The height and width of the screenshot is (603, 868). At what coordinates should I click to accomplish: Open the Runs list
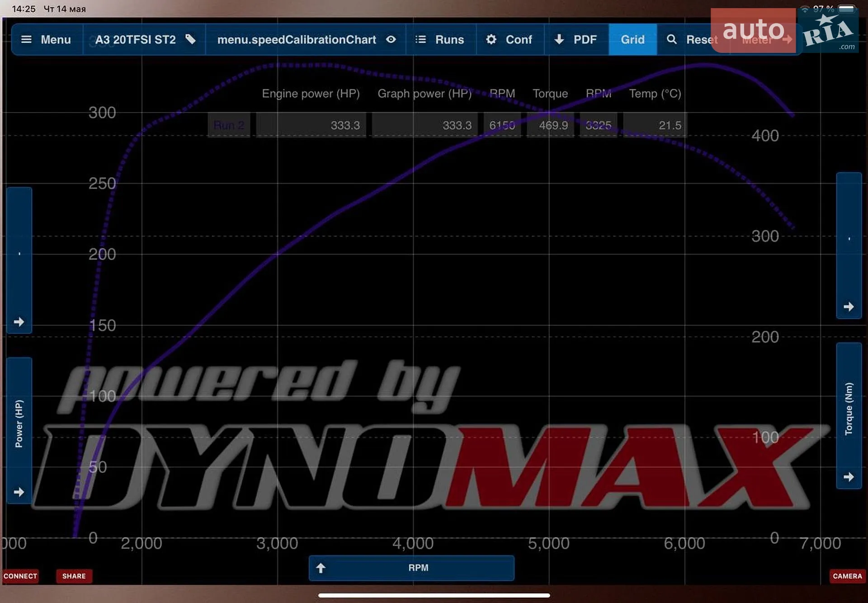[441, 40]
